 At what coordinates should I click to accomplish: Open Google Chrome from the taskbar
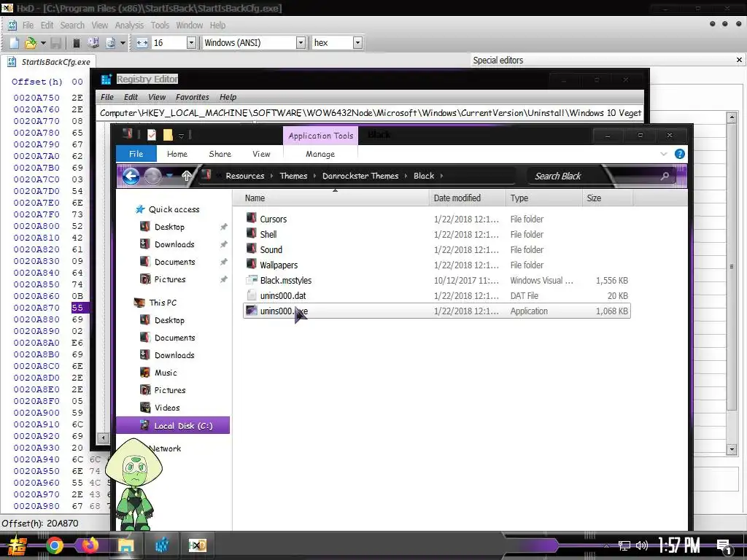coord(55,545)
